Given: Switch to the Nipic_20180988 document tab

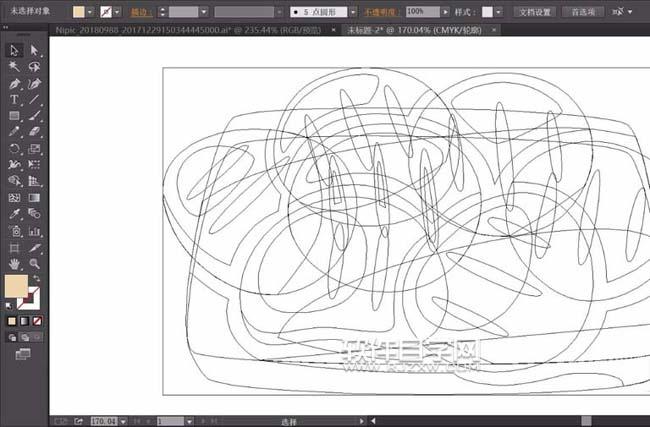Looking at the screenshot, I should point(188,30).
